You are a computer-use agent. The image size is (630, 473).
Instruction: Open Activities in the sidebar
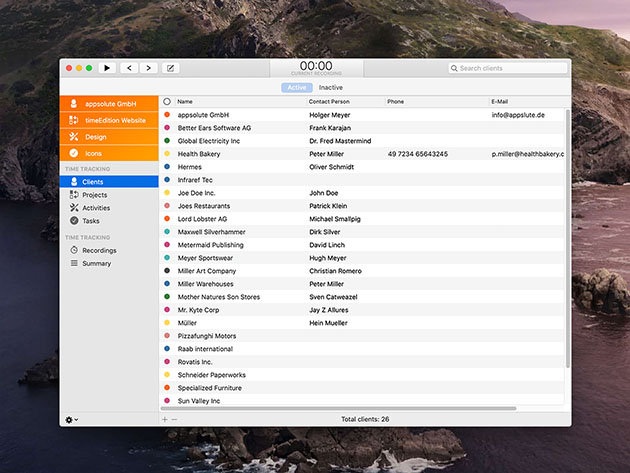pyautogui.click(x=109, y=208)
